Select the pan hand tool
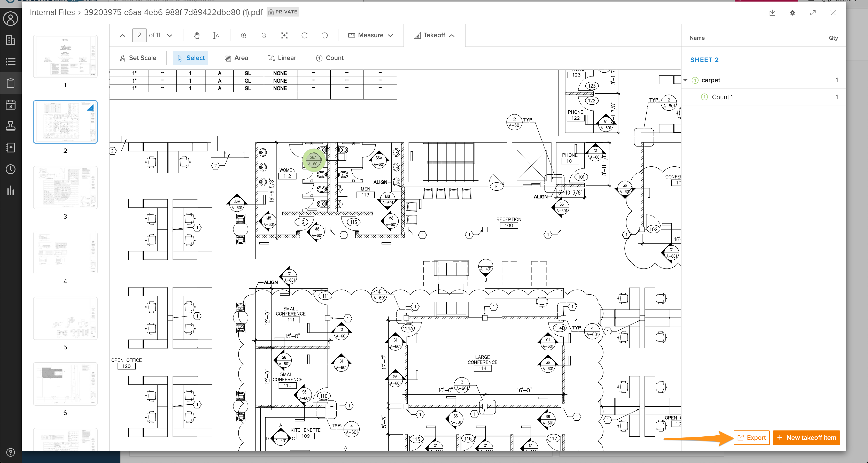The width and height of the screenshot is (868, 463). point(196,35)
